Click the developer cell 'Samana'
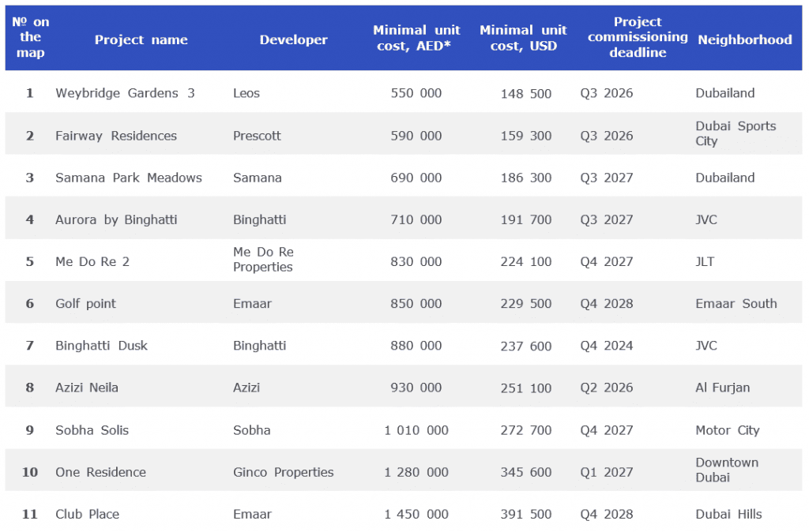Screen dimensions: 809x532 click(257, 178)
